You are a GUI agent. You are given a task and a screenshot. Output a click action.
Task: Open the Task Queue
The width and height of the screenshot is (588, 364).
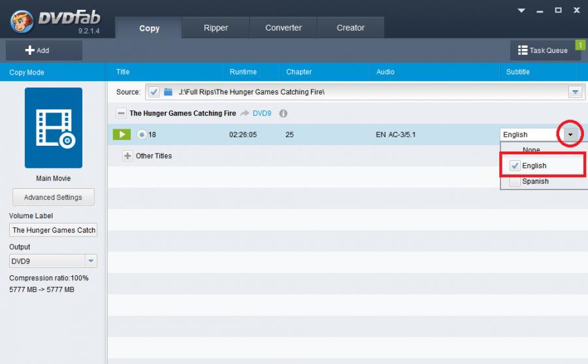(x=546, y=50)
